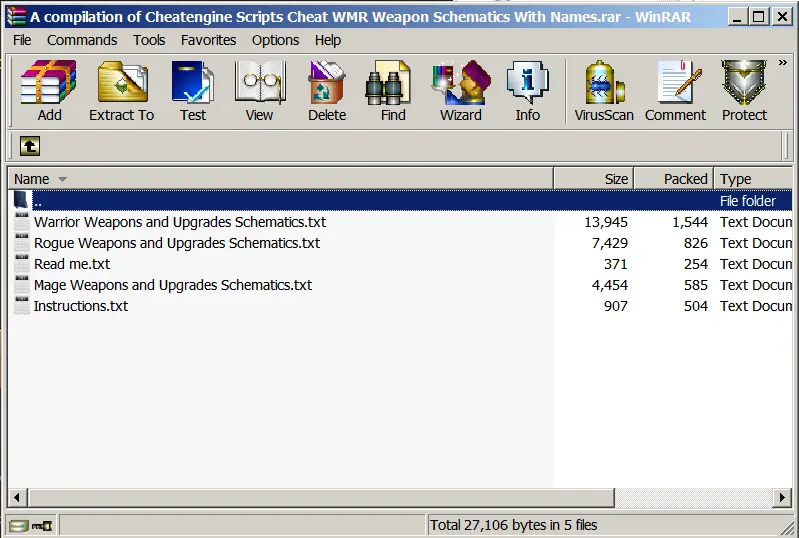This screenshot has height=538, width=799.
Task: Click the WinRAR title bar icon
Action: (x=16, y=16)
